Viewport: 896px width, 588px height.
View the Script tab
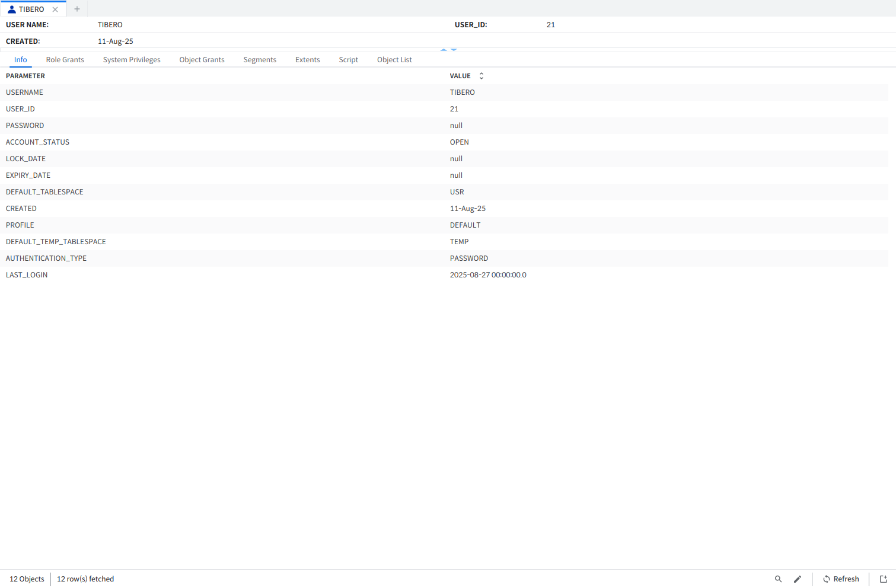(348, 60)
